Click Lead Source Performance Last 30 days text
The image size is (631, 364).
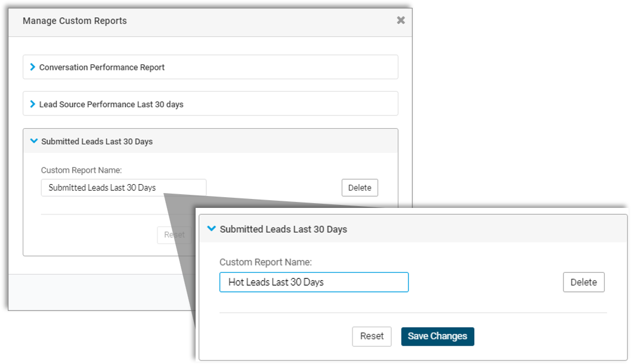tap(111, 104)
